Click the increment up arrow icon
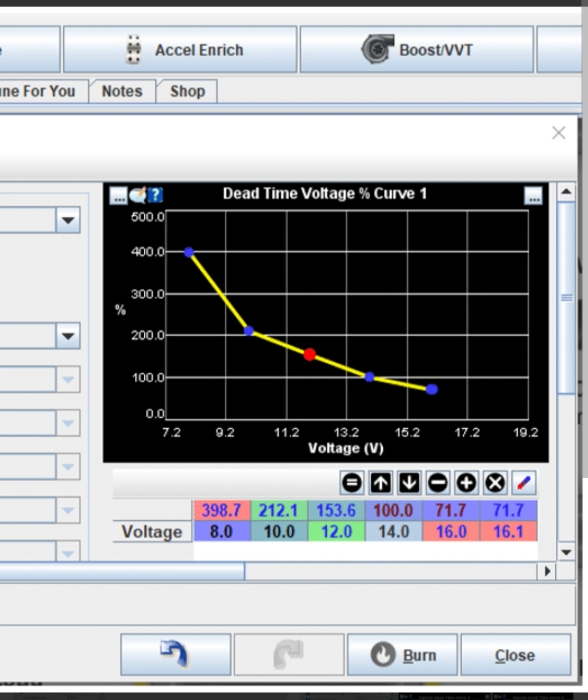The height and width of the screenshot is (700, 588). point(381,483)
